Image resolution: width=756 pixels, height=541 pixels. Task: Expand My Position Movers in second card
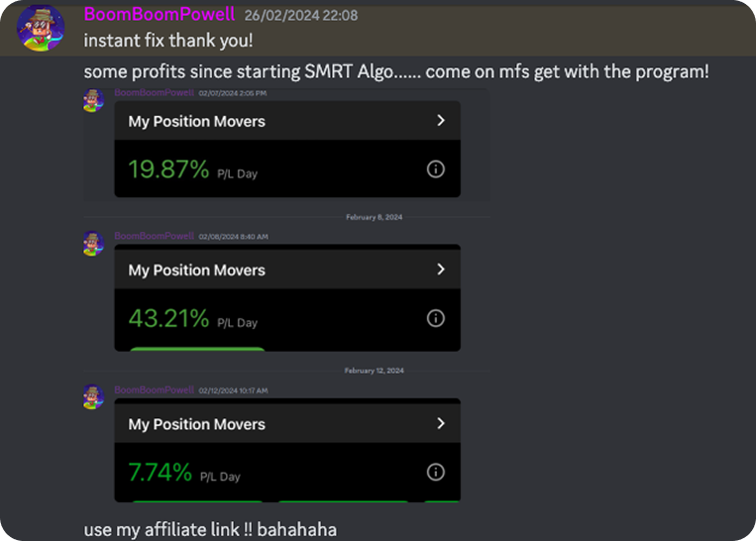coord(441,270)
